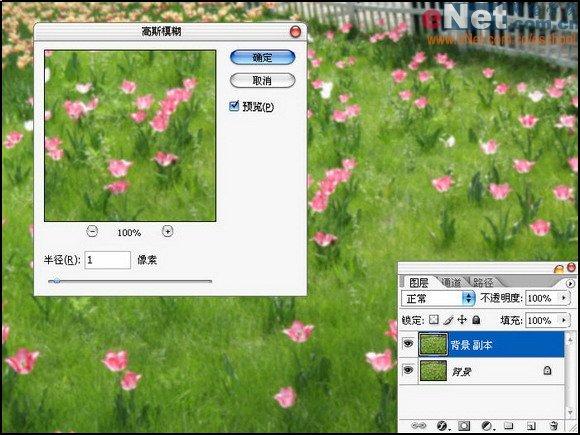This screenshot has height=435, width=580.
Task: Select the 背景 副本 layer thumbnail
Action: coord(433,344)
